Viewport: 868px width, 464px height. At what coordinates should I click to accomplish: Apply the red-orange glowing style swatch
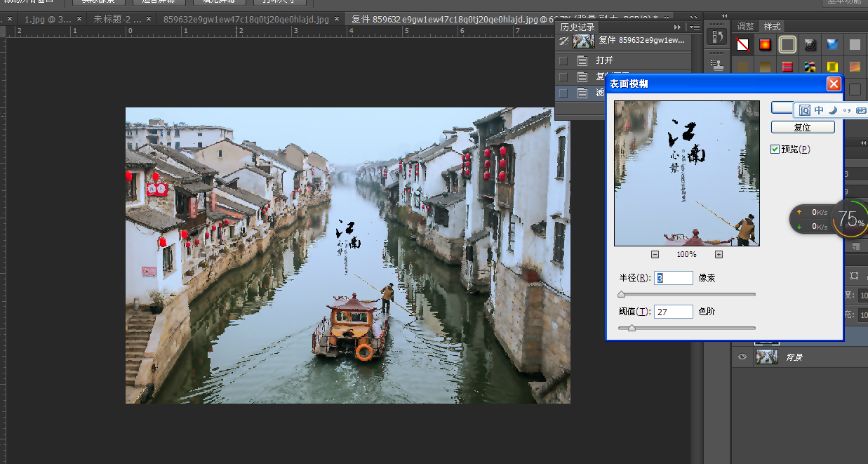pos(765,45)
